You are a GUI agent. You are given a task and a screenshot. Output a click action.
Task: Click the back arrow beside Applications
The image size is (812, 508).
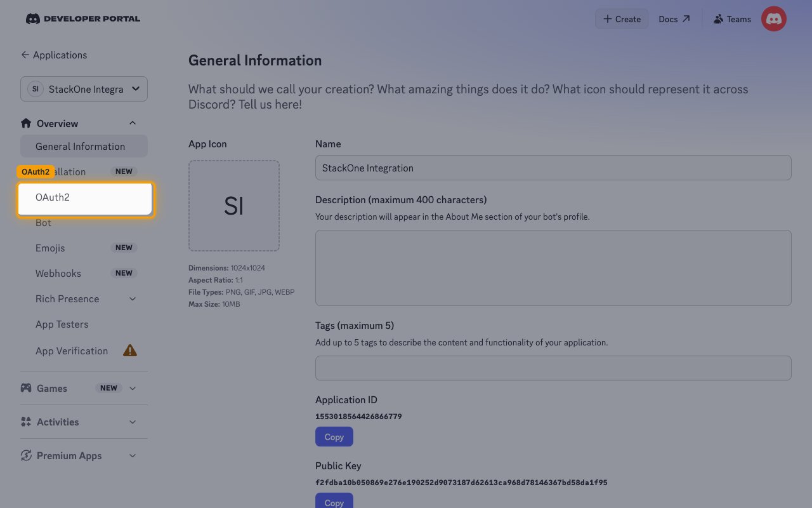tap(25, 55)
